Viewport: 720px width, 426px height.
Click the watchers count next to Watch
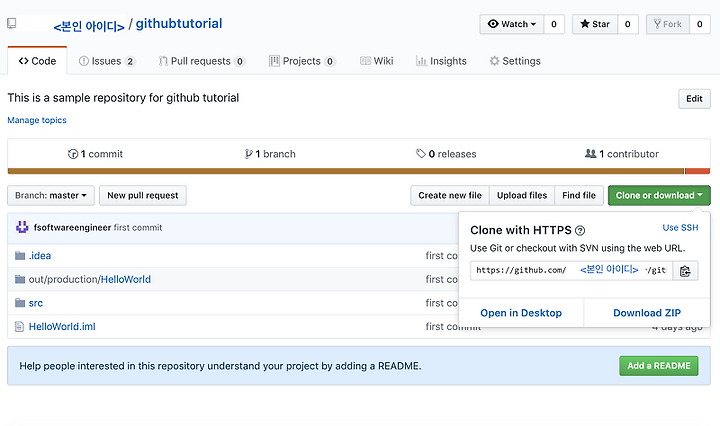554,24
